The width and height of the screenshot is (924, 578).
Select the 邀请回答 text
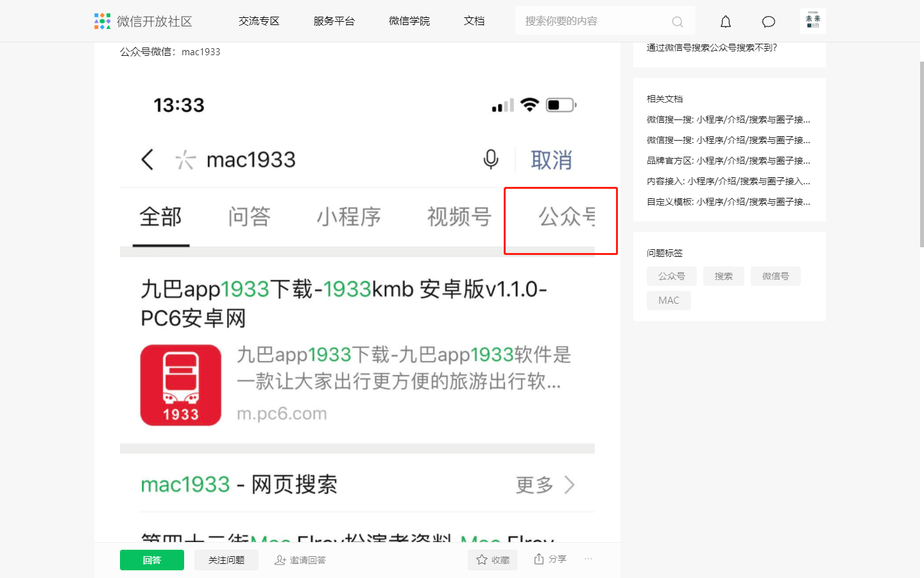(308, 560)
